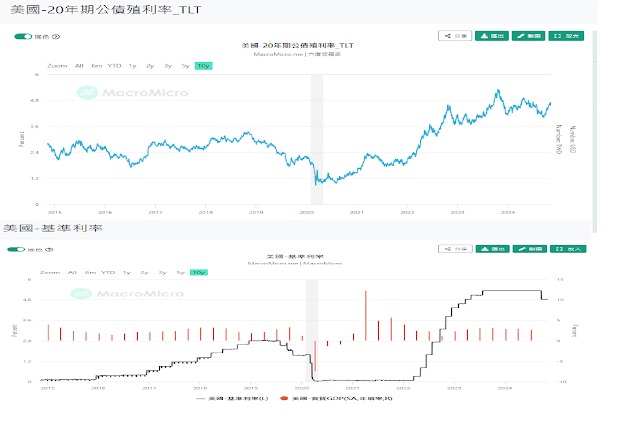Click fullscreen button on TLT yield chart
Screen dimensions: 640x432
tap(567, 36)
